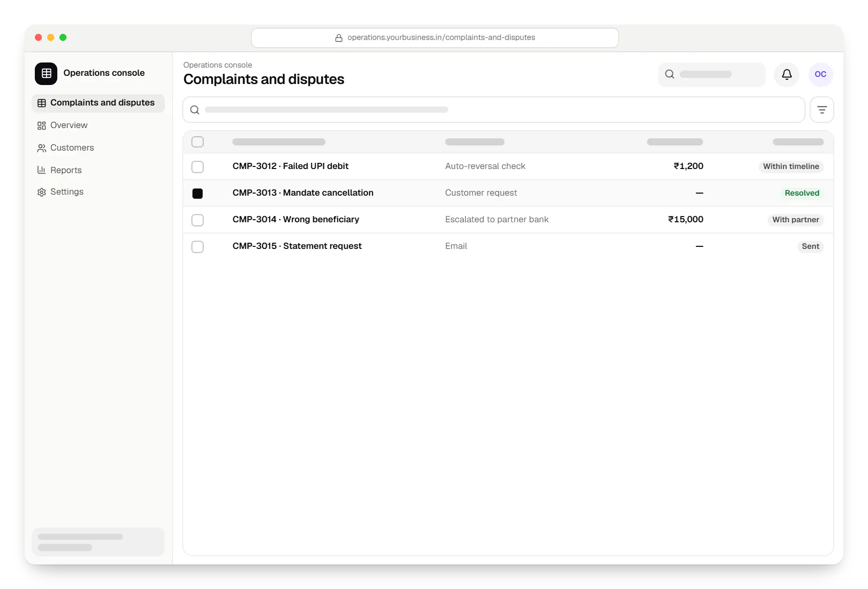Click the With partner status badge
The image size is (868, 589).
pyautogui.click(x=795, y=220)
